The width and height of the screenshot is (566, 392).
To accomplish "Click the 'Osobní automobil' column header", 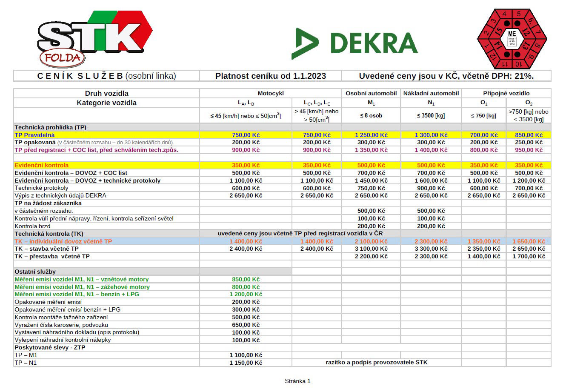I will click(x=371, y=93).
